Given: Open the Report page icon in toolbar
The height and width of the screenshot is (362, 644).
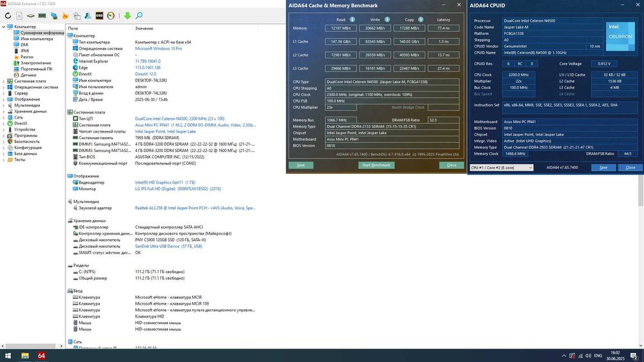Looking at the screenshot, I should 19,15.
